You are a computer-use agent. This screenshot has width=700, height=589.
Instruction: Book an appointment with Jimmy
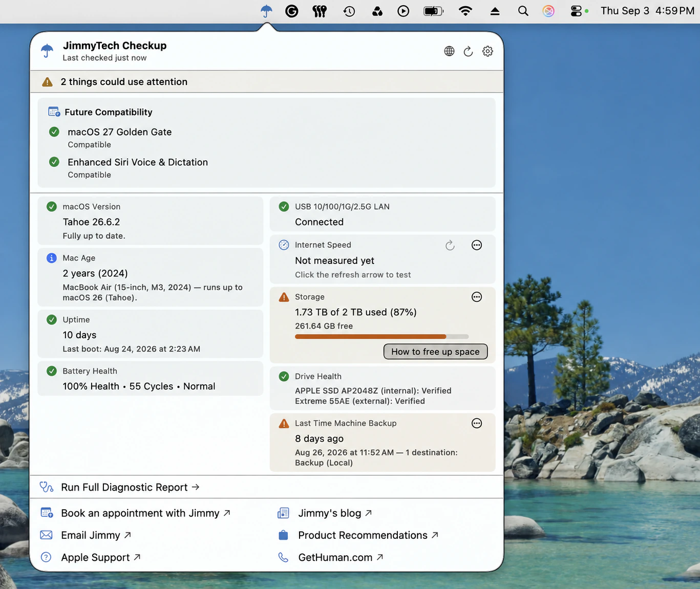click(x=145, y=513)
